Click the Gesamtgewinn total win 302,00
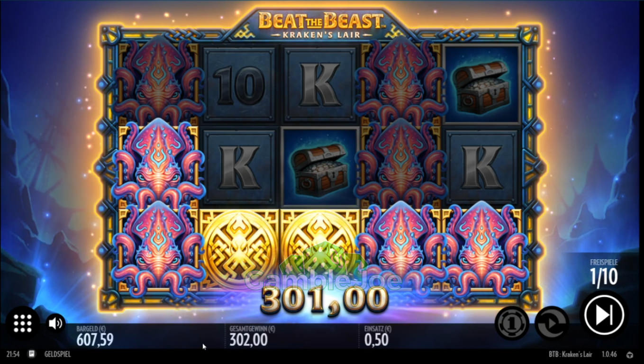The image size is (644, 364). pos(248,340)
